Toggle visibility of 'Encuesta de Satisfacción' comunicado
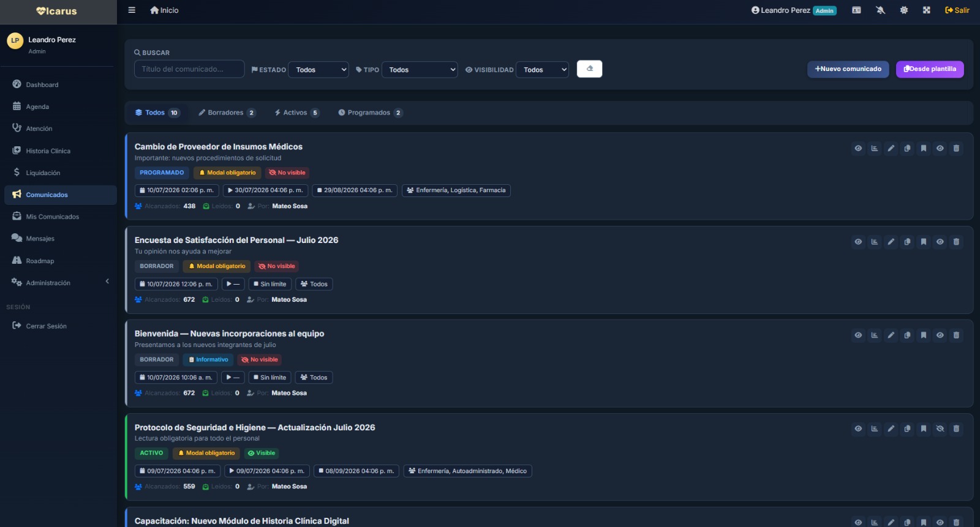980x527 pixels. coord(940,242)
